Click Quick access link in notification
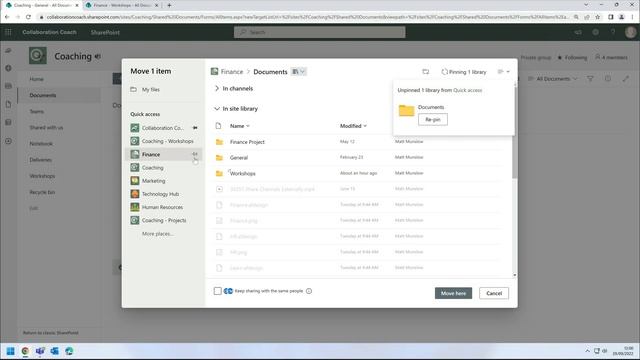 coord(467,90)
